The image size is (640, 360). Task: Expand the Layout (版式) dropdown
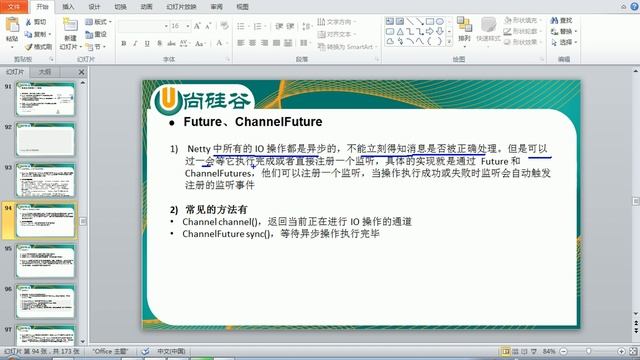tap(98, 22)
